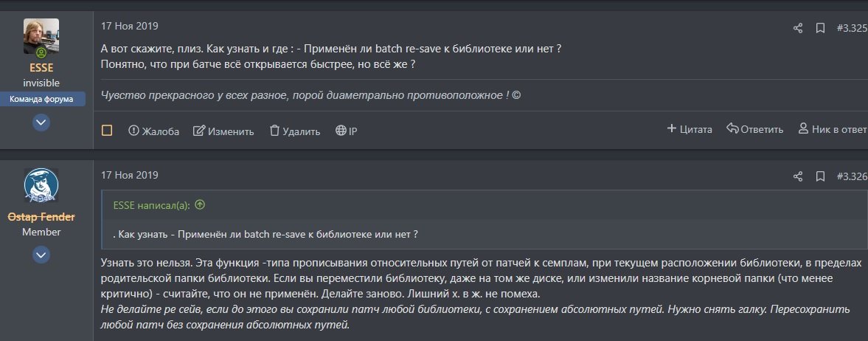
Task: Jump to quoted post via arrow icon
Action: [201, 205]
